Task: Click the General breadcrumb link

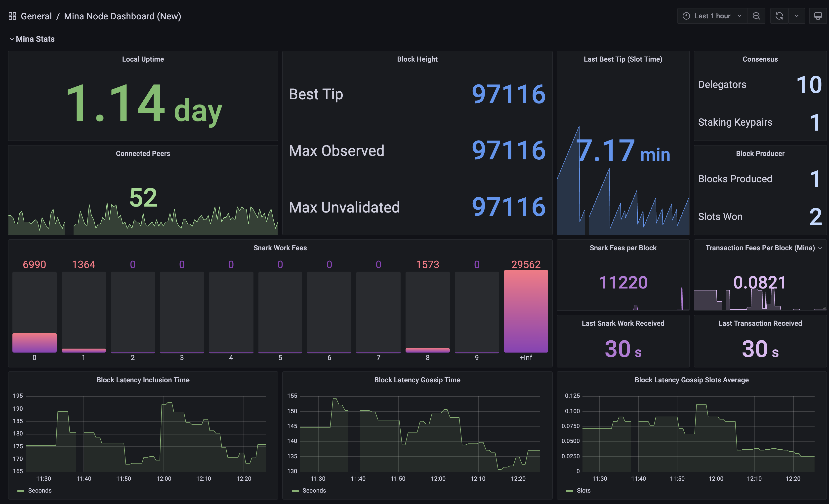Action: (36, 16)
